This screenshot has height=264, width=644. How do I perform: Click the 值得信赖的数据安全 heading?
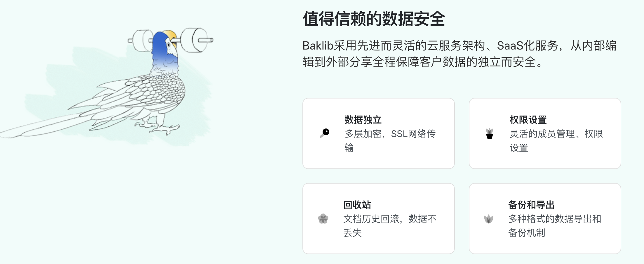pos(374,19)
